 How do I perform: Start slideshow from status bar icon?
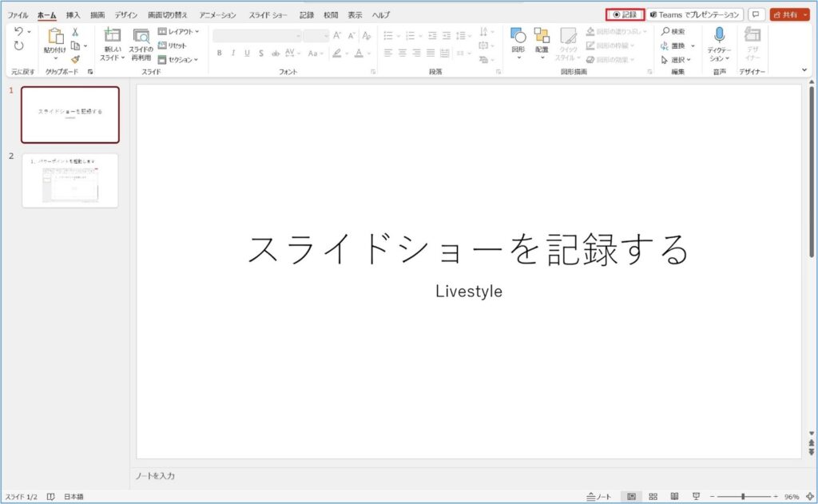696,496
